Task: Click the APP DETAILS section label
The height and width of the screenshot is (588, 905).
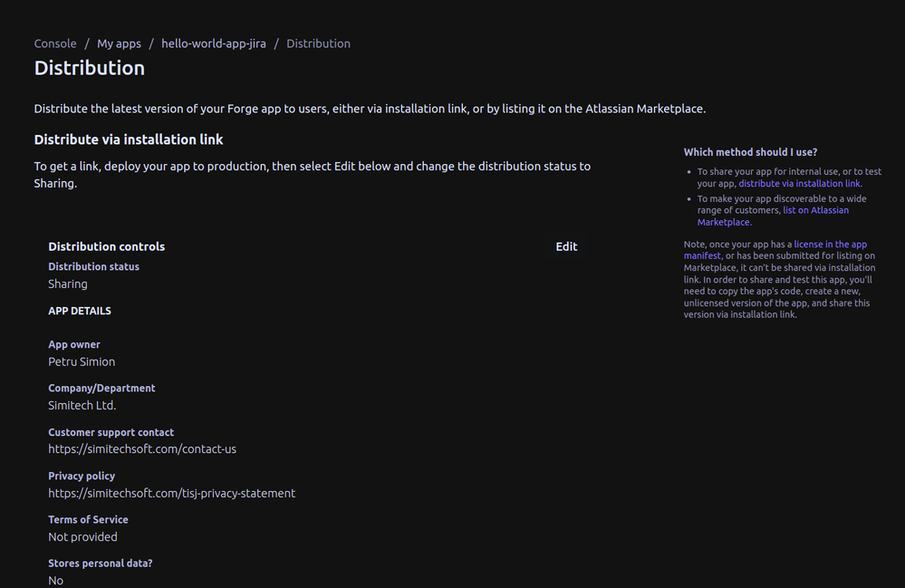Action: 80,311
